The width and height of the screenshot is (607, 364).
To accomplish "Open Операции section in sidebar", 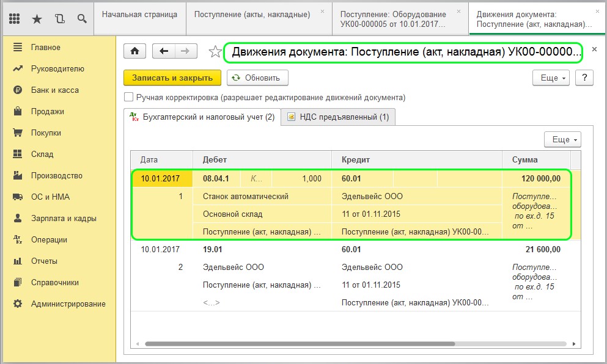I will point(49,239).
